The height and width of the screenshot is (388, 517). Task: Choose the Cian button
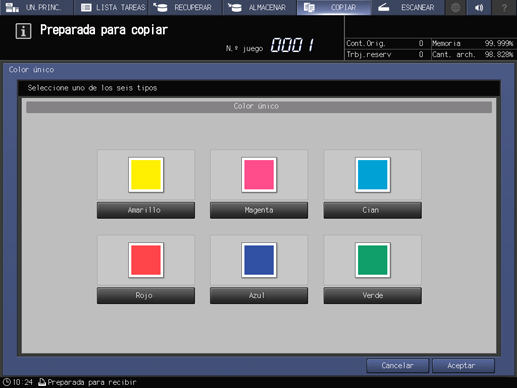(373, 210)
